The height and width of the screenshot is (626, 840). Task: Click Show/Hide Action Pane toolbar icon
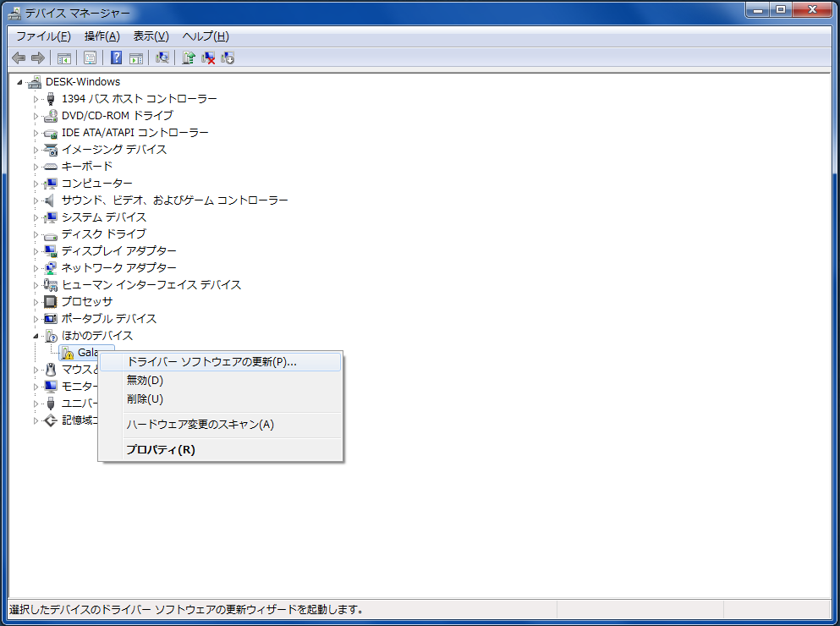point(136,58)
